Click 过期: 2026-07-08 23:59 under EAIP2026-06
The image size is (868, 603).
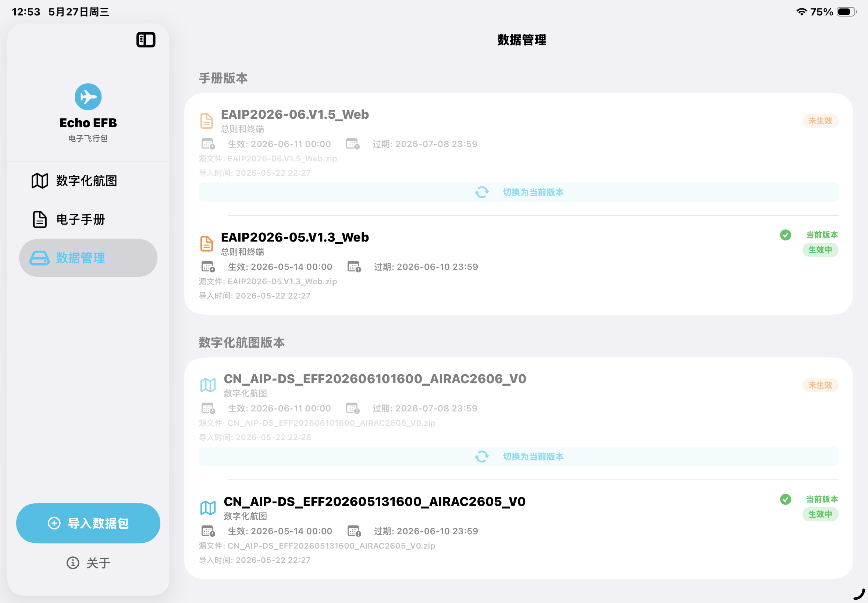pos(425,144)
